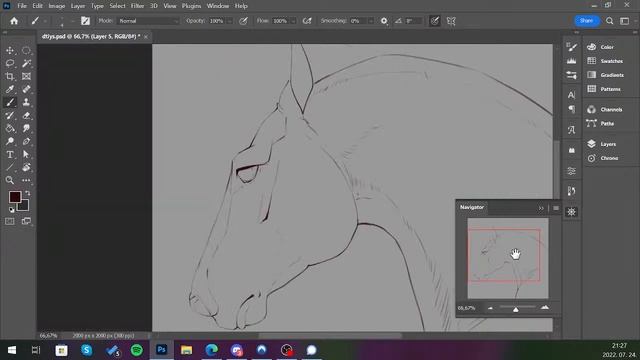
Task: Select the Zoom tool
Action: point(10,180)
